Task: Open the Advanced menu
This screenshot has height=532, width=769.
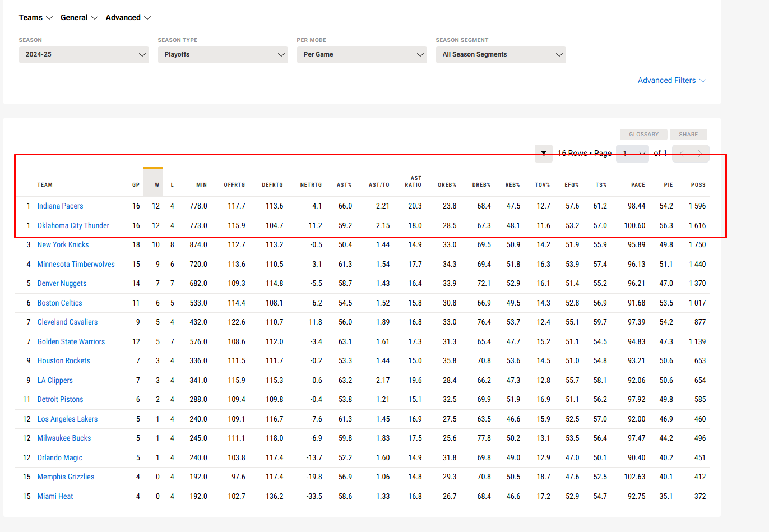Action: tap(128, 17)
